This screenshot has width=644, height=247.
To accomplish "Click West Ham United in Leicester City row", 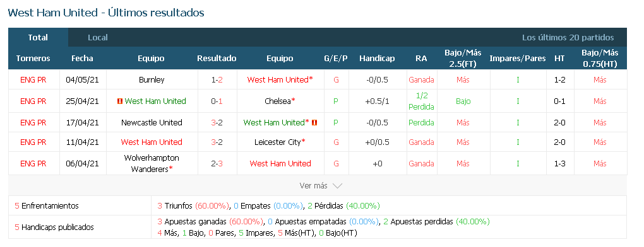I will 152,142.
